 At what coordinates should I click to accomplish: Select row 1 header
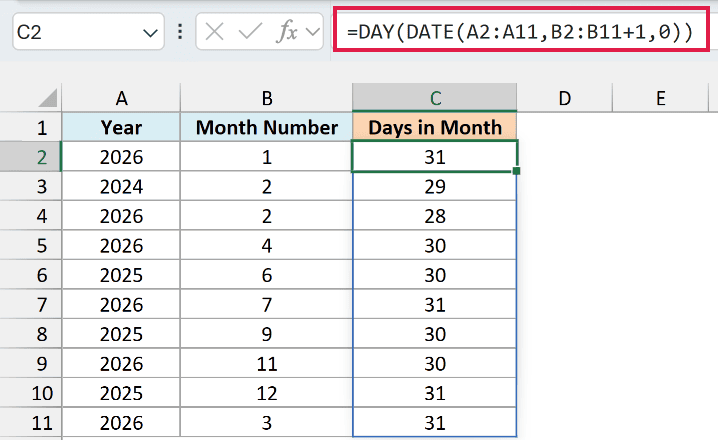tap(31, 127)
